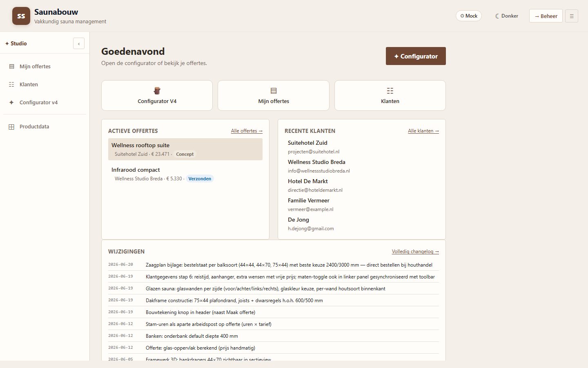Open the hamburger menu icon in header

[572, 16]
